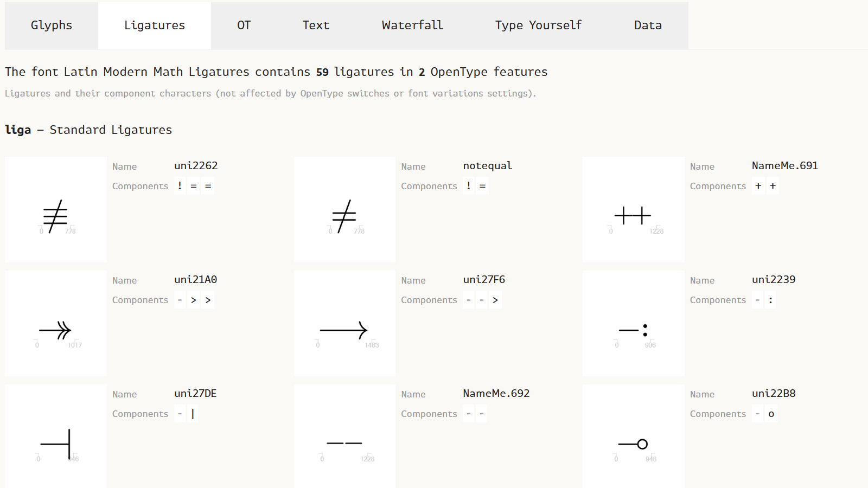The width and height of the screenshot is (868, 488).
Task: Click the exclamation component of notequal
Action: (x=469, y=186)
